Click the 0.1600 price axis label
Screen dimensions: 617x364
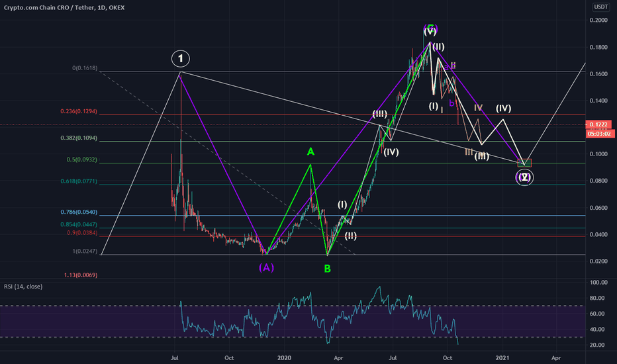pos(598,74)
